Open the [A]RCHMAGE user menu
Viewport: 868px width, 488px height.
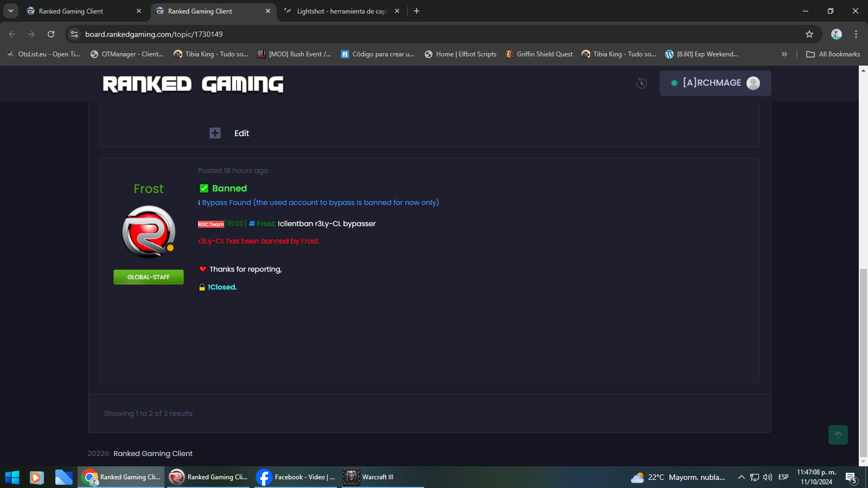coord(715,83)
